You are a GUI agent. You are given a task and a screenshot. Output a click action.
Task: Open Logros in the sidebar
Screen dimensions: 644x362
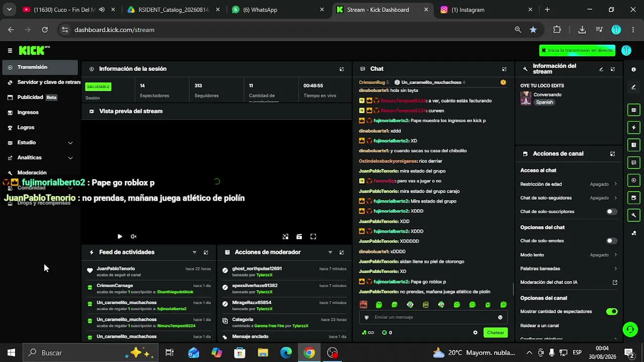pos(40,128)
